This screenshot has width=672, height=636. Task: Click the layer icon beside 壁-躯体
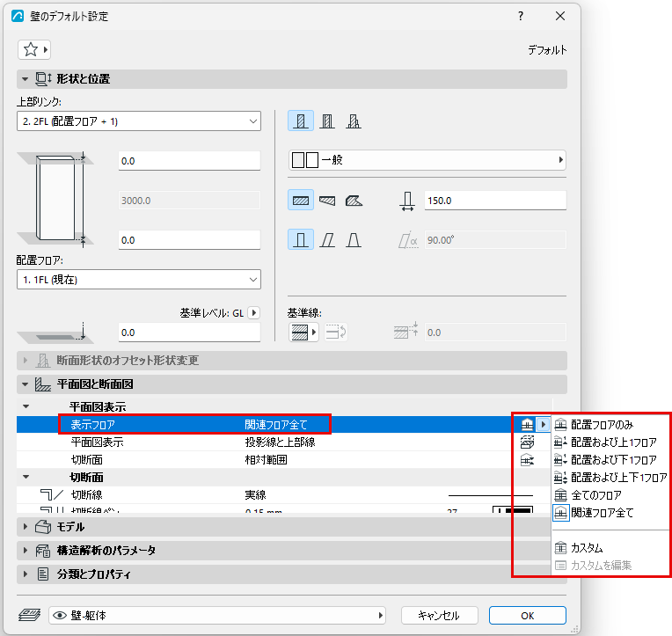pyautogui.click(x=29, y=616)
